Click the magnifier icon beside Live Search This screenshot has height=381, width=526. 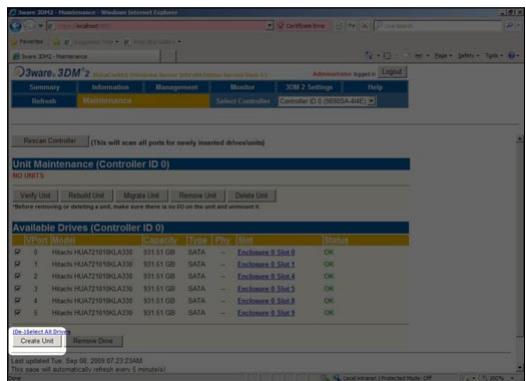[x=509, y=26]
